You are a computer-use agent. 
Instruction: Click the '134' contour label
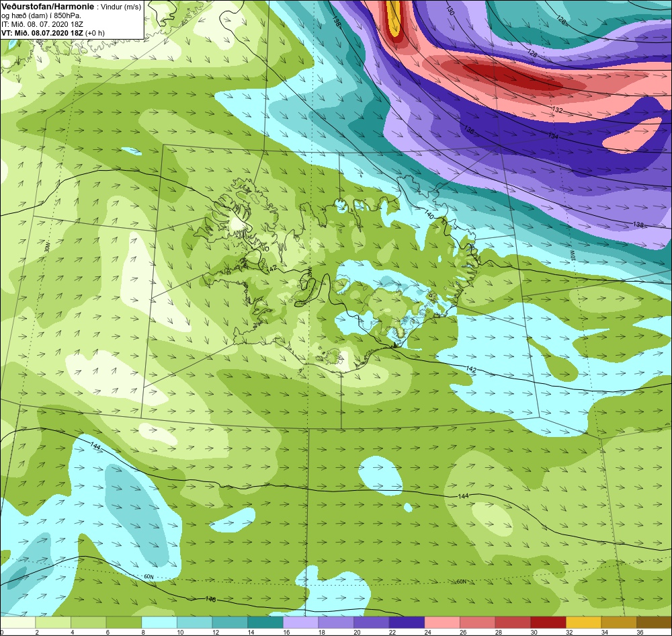tap(553, 136)
